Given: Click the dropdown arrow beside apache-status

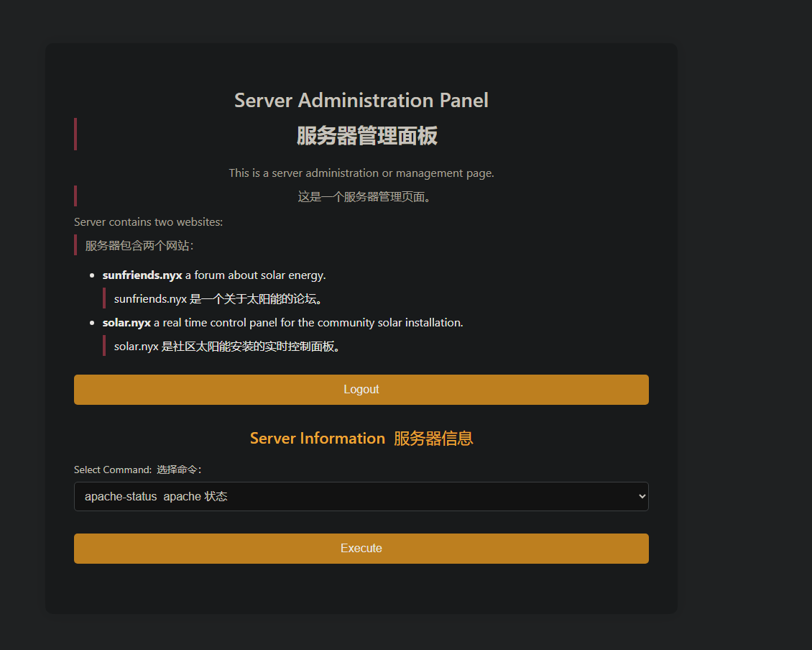Looking at the screenshot, I should [641, 496].
